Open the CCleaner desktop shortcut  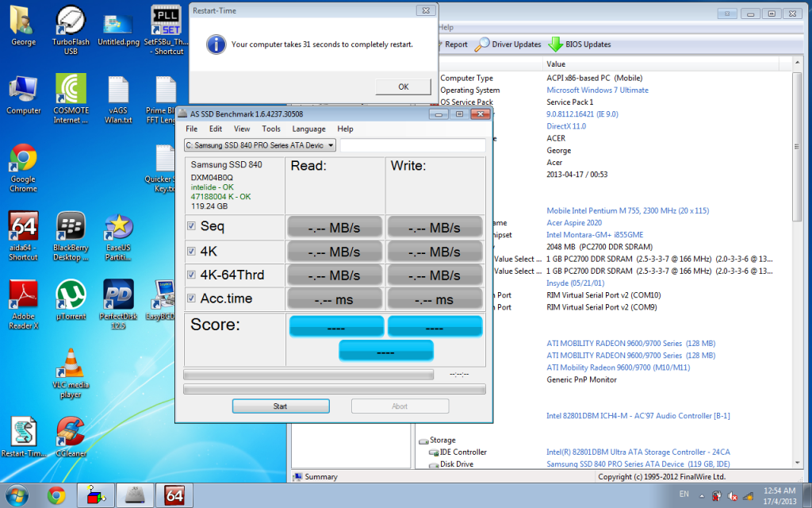(71, 433)
